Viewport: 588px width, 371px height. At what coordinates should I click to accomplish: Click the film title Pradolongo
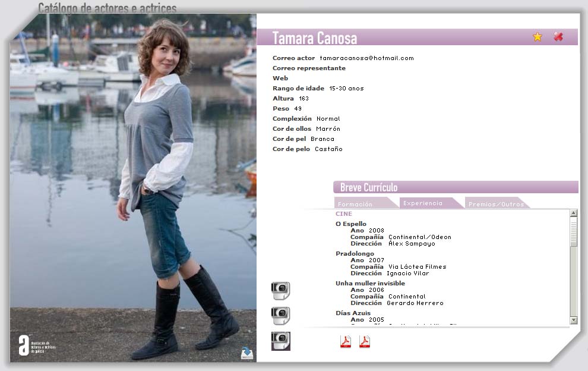pos(355,253)
